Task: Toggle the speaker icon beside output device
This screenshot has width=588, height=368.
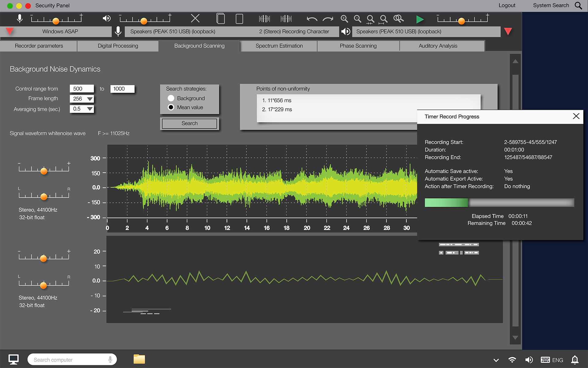Action: coord(346,31)
